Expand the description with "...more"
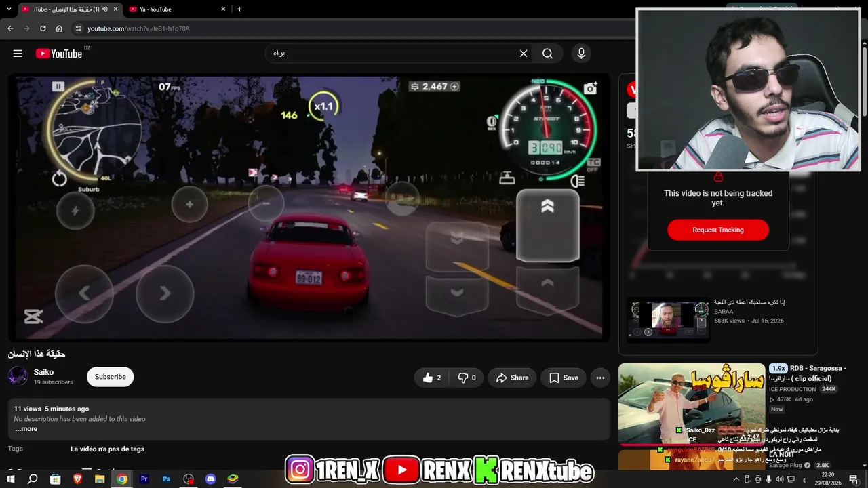868x488 pixels. [x=26, y=429]
